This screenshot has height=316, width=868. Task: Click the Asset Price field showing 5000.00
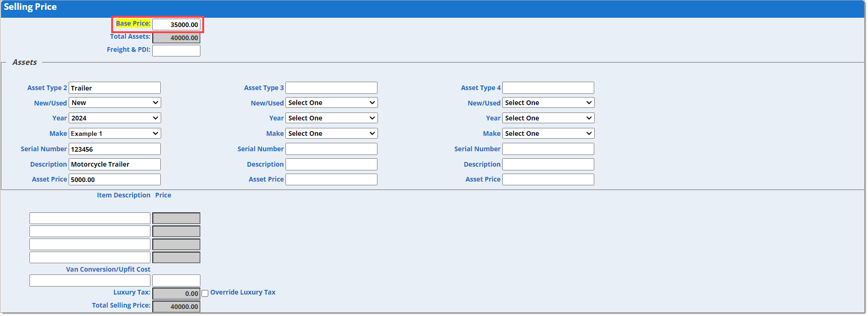(115, 180)
